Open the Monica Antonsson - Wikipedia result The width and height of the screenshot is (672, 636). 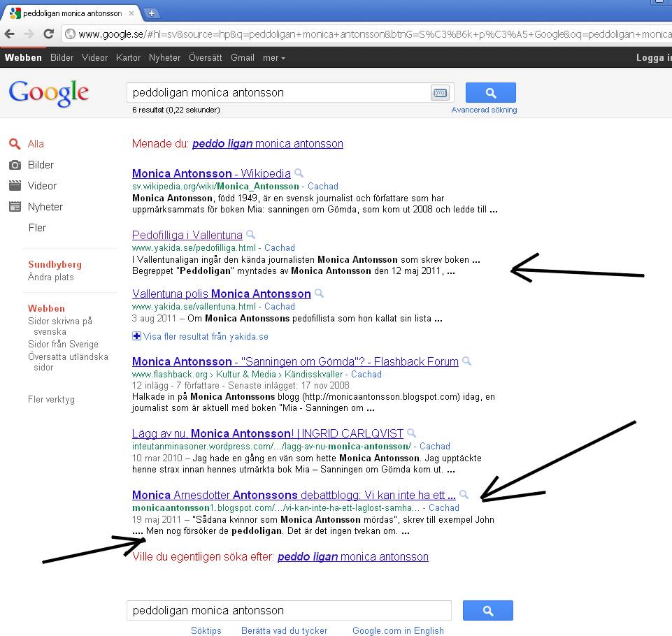(211, 173)
